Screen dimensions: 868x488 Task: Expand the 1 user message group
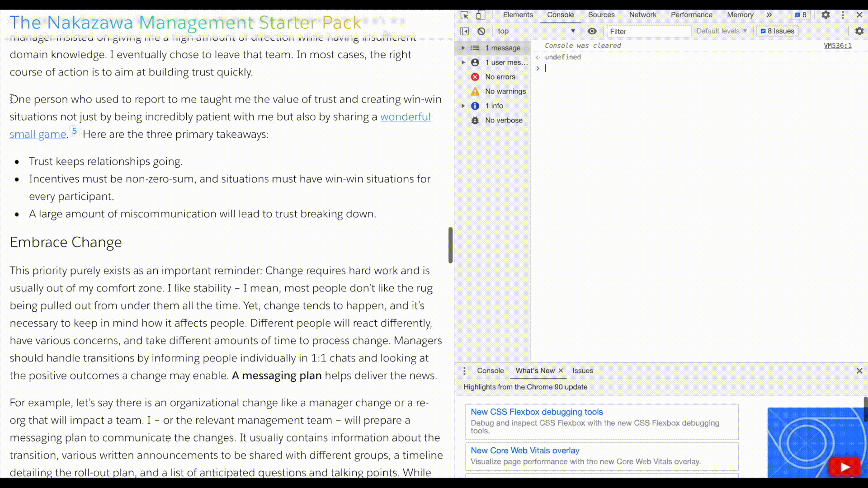pos(464,62)
